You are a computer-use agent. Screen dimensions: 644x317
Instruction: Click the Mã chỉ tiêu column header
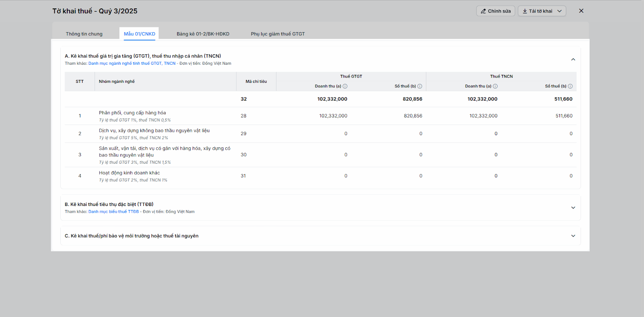256,81
